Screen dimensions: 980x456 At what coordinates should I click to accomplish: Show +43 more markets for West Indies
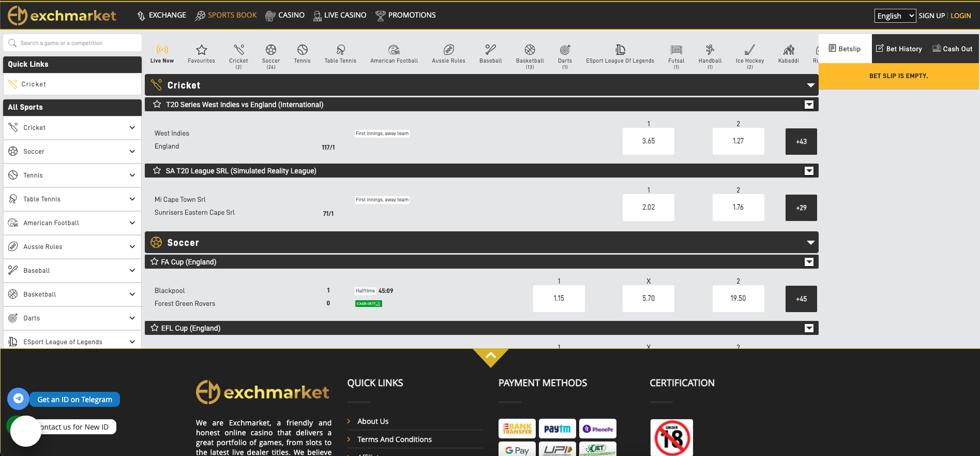click(801, 142)
